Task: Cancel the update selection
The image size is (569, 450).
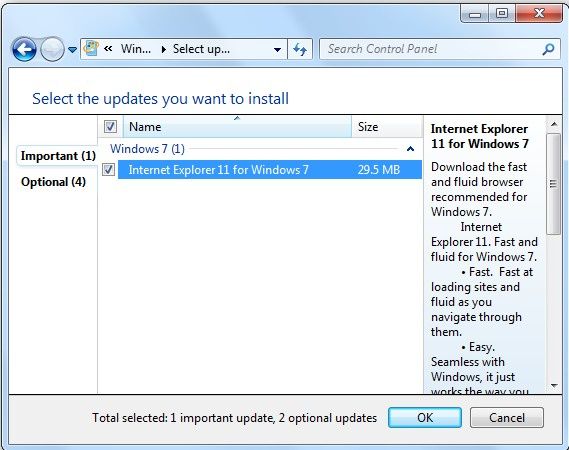Action: click(507, 417)
